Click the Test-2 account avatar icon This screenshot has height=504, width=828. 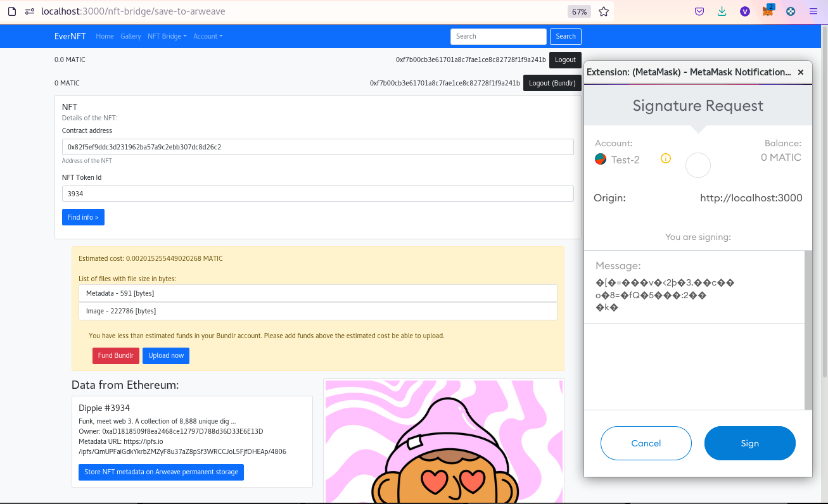[601, 159]
